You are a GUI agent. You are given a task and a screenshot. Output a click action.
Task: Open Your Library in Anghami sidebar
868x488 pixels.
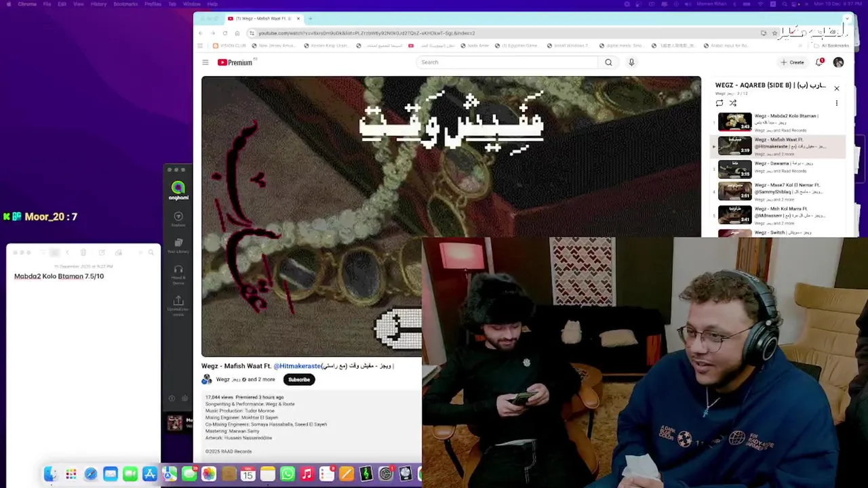[178, 245]
